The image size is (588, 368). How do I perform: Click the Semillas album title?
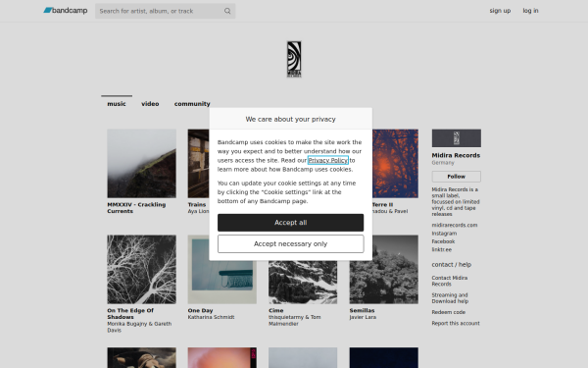pyautogui.click(x=362, y=310)
